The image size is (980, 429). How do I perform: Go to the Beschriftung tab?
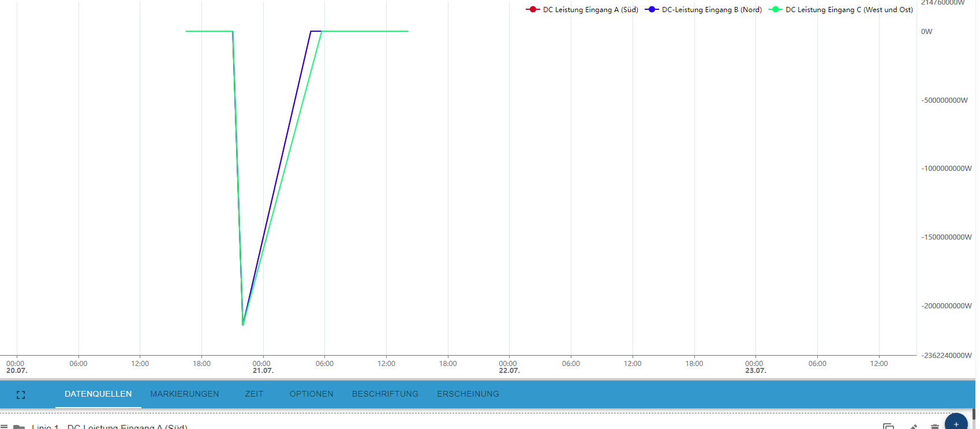click(x=385, y=394)
